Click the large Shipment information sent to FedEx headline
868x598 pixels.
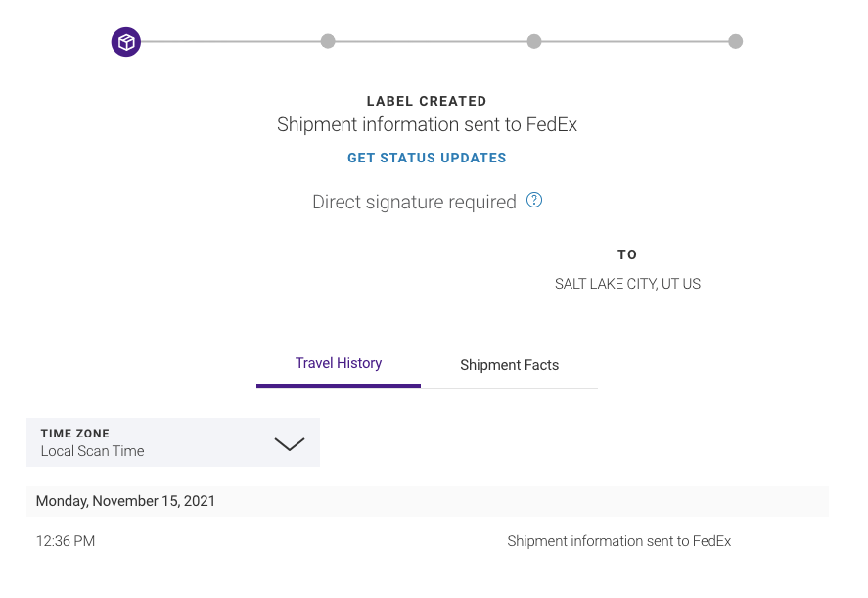[427, 124]
